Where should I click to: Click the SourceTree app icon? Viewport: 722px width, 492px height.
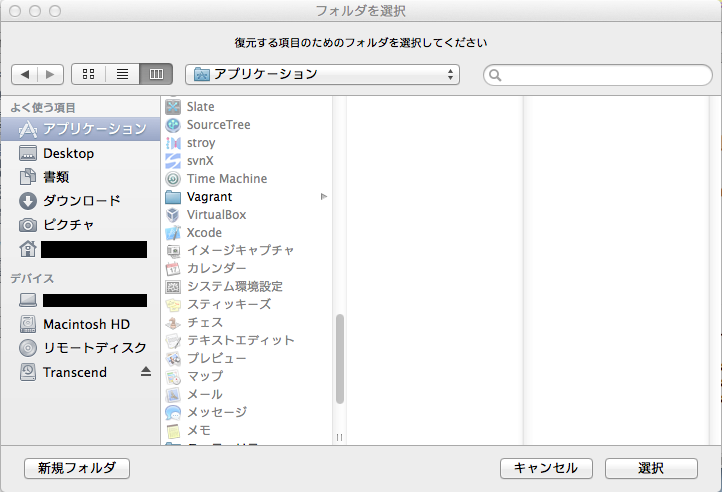[173, 125]
